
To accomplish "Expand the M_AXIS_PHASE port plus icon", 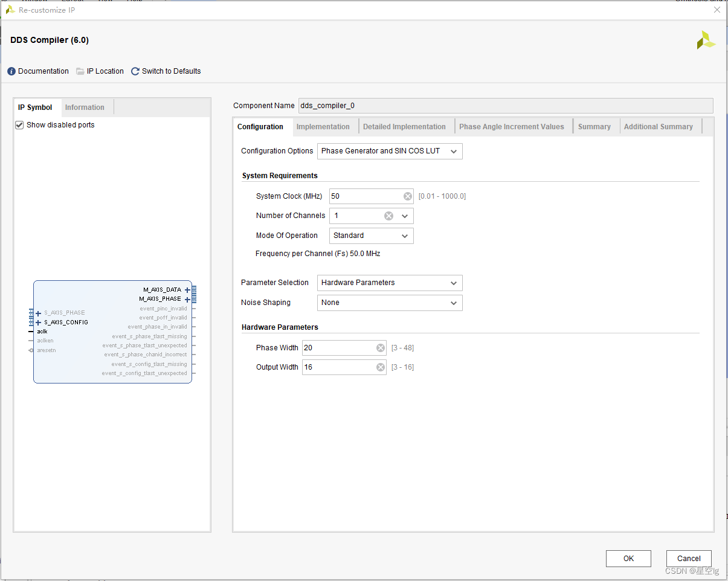I will (x=187, y=299).
